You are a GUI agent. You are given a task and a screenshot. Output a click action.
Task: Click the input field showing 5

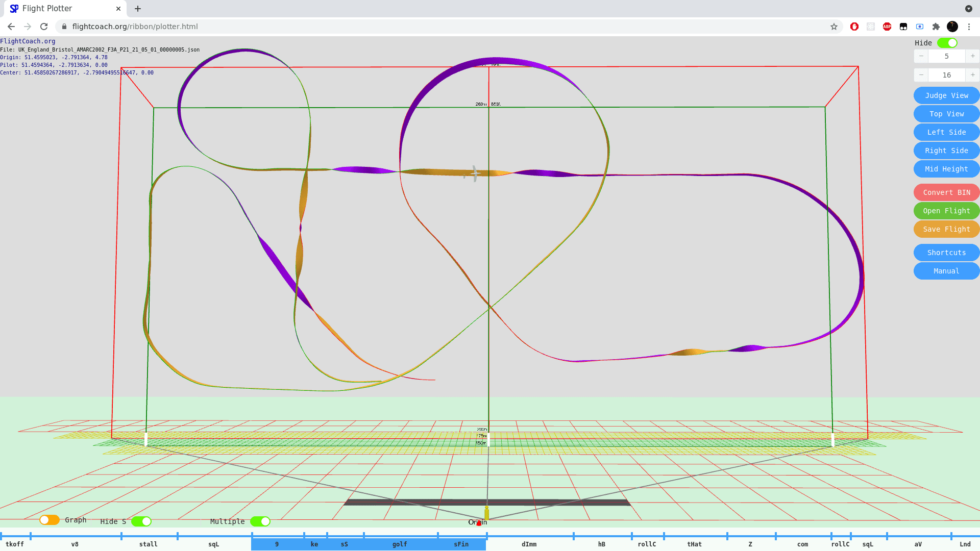point(947,56)
